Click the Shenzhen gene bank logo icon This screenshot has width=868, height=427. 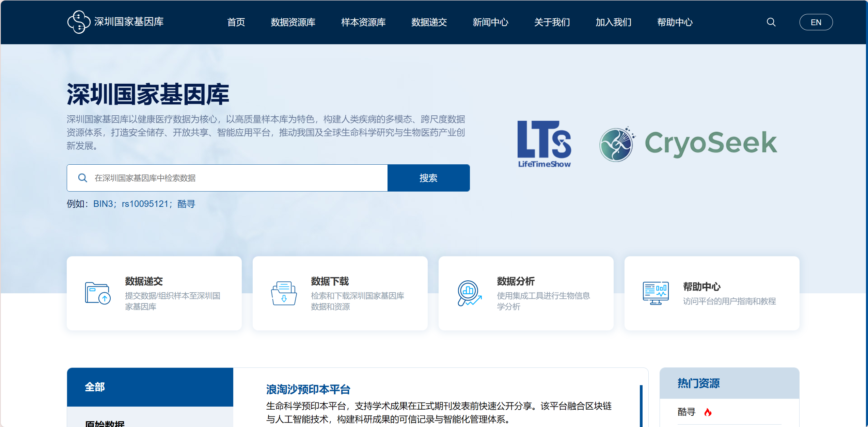tap(79, 22)
